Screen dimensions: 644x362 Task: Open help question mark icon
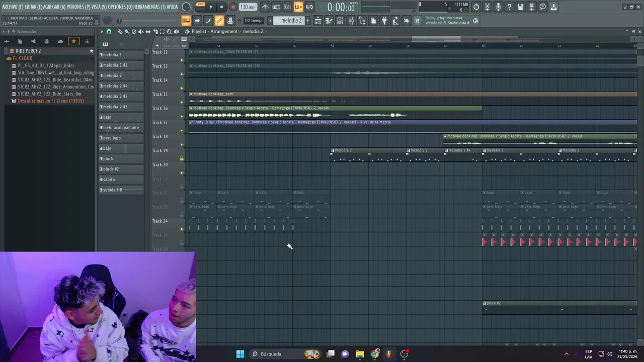(x=510, y=7)
